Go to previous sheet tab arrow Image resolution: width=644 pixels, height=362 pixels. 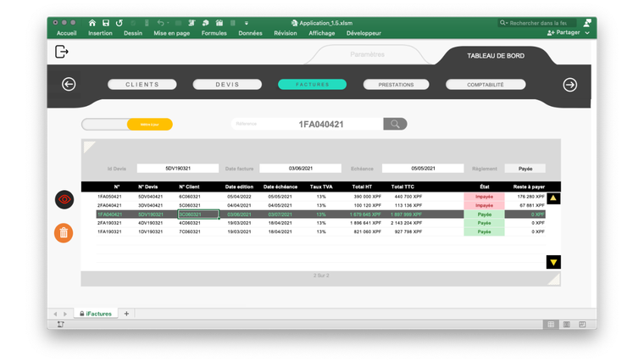(x=55, y=314)
